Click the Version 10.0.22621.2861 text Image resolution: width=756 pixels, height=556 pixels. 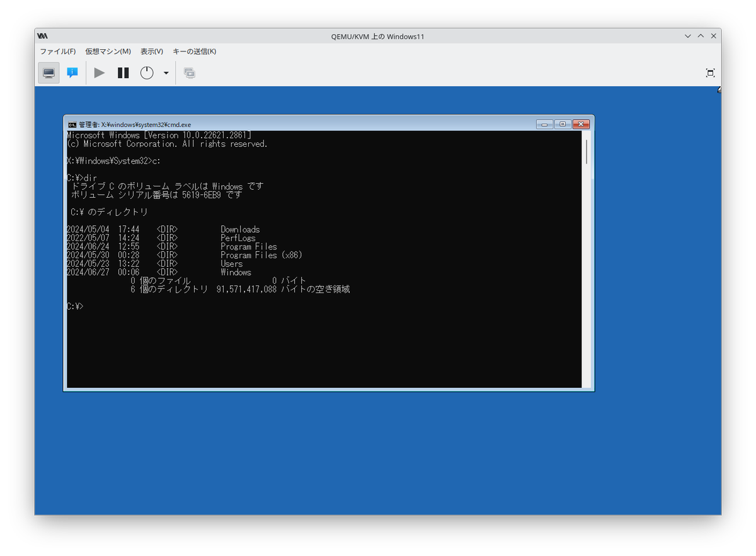click(x=199, y=135)
